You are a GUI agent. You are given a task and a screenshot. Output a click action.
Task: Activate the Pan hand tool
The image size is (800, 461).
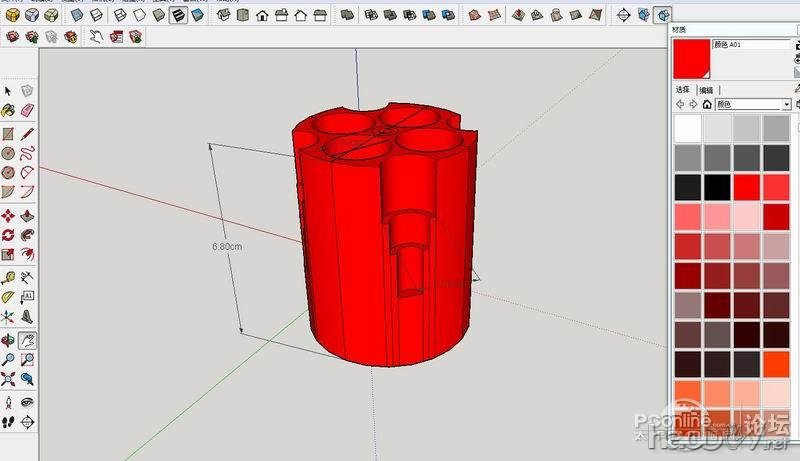point(28,340)
